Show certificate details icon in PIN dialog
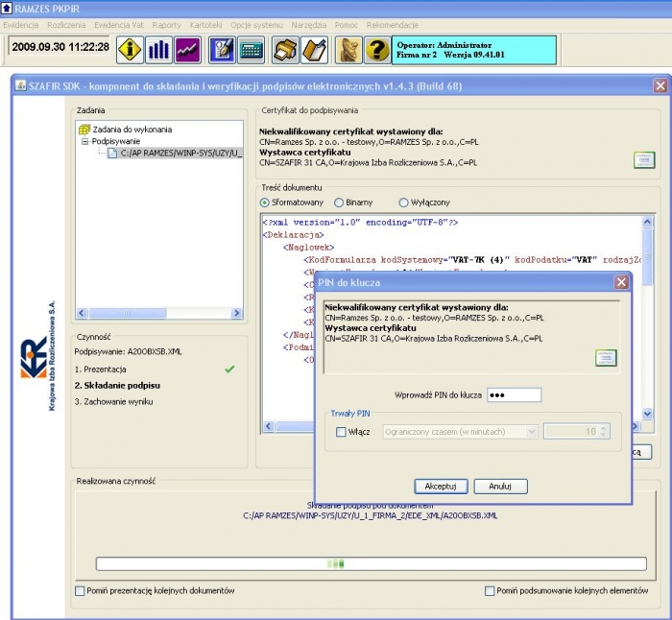This screenshot has width=672, height=620. [606, 358]
